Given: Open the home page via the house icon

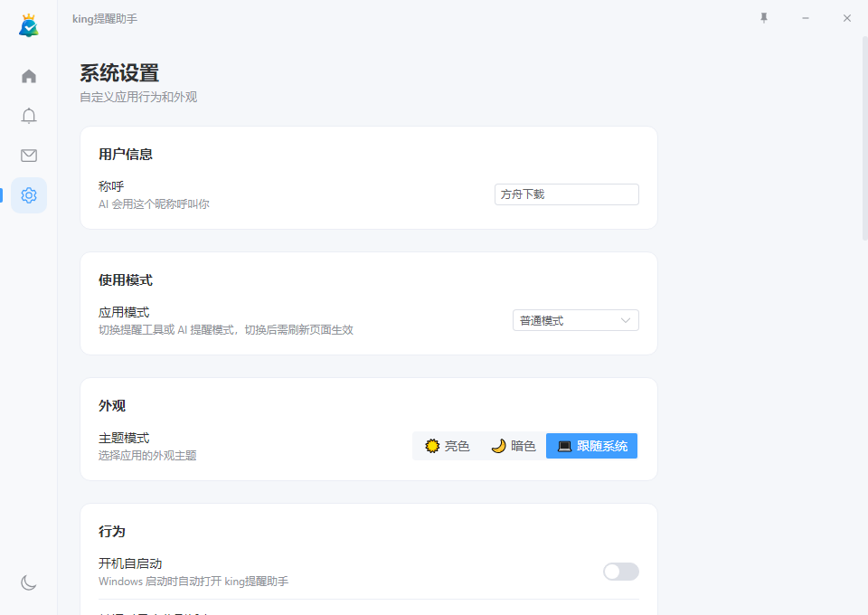Looking at the screenshot, I should [x=28, y=76].
